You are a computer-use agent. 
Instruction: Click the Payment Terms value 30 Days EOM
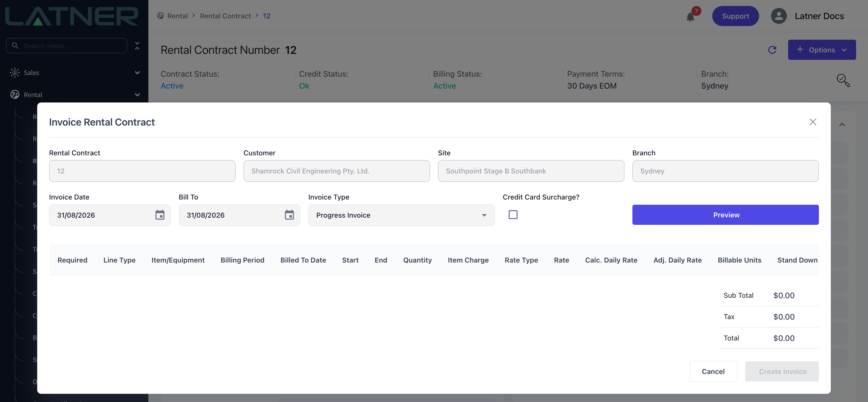coord(592,86)
